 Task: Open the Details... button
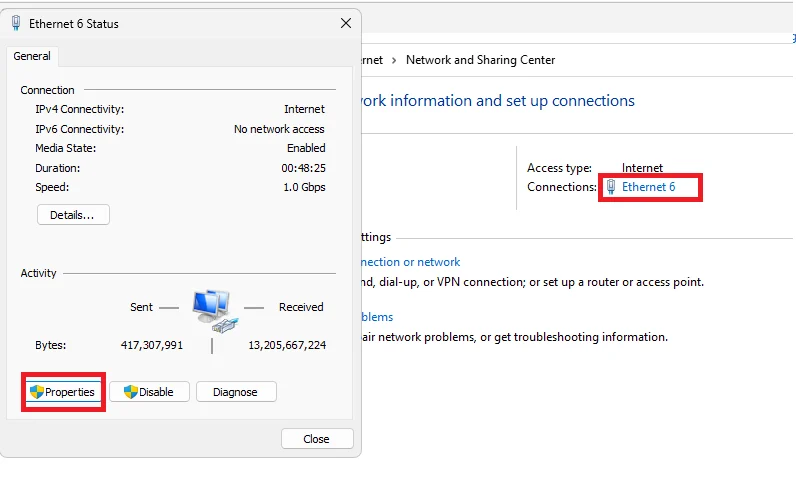73,215
